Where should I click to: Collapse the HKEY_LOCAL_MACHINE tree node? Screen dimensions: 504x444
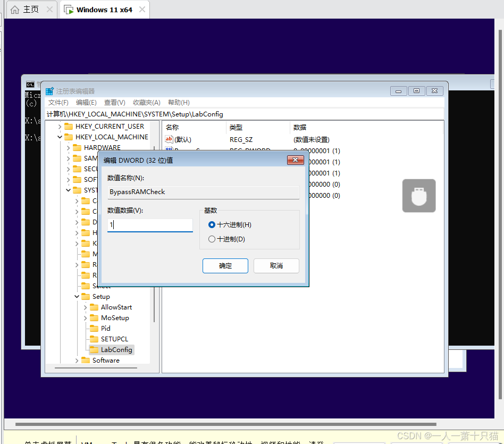click(x=60, y=137)
